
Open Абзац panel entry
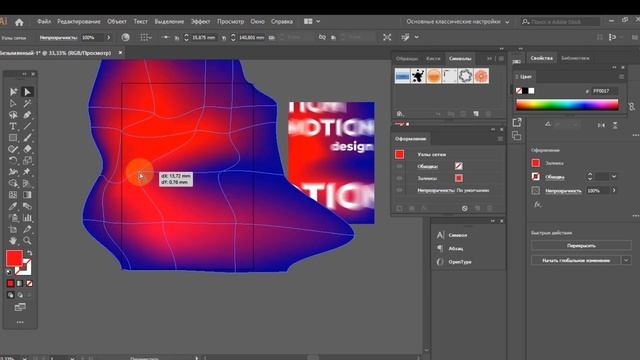click(456, 248)
